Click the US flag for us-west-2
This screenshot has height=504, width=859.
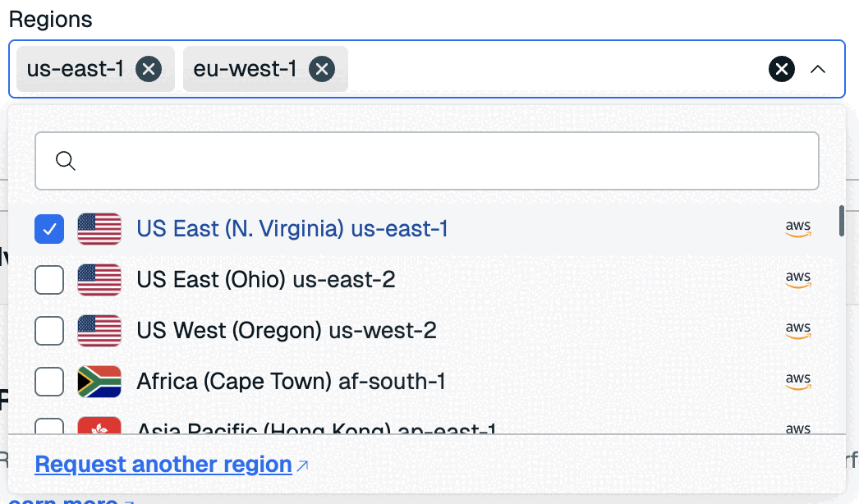pyautogui.click(x=99, y=331)
